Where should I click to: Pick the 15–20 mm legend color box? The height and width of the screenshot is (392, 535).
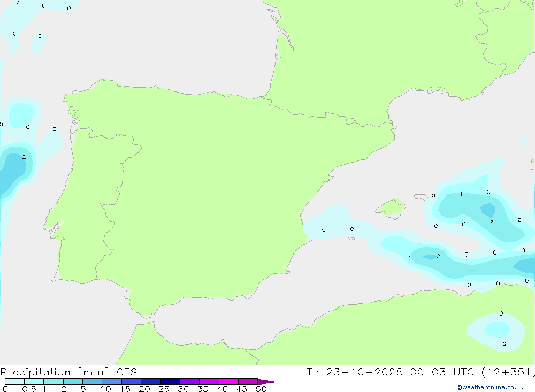[132, 381]
